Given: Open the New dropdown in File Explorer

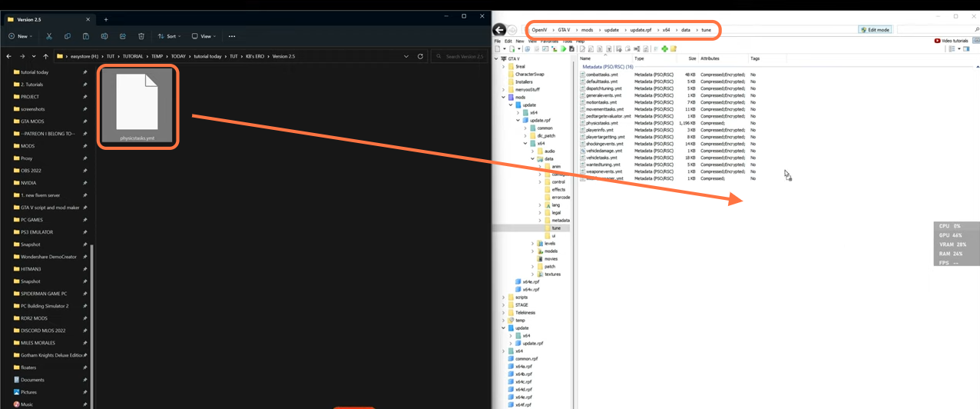Looking at the screenshot, I should (19, 36).
